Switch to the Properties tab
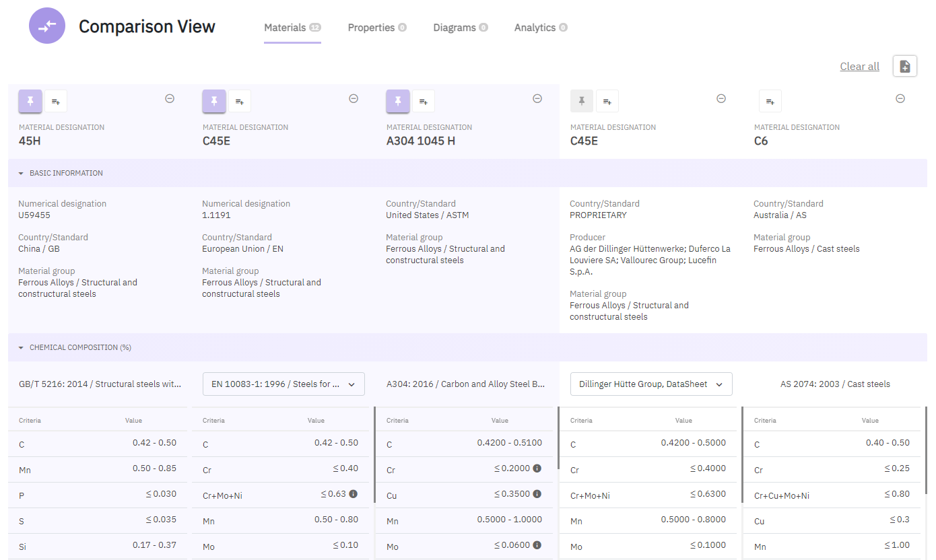The width and height of the screenshot is (936, 560). [376, 28]
